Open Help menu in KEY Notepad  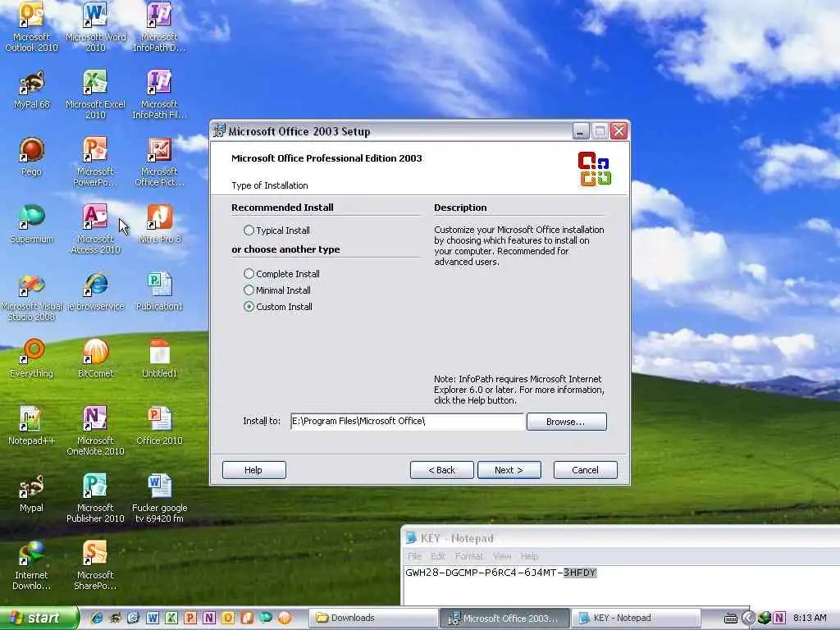click(529, 556)
